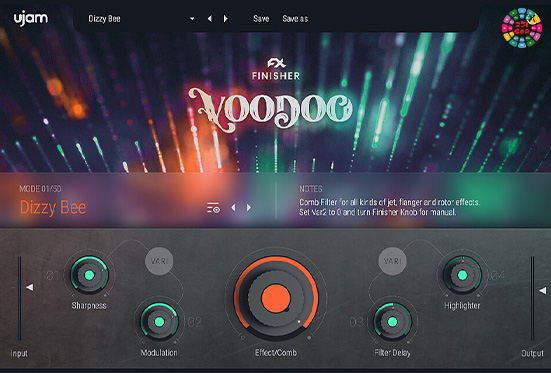551x373 pixels.
Task: Click the Highlighter knob
Action: point(462,275)
